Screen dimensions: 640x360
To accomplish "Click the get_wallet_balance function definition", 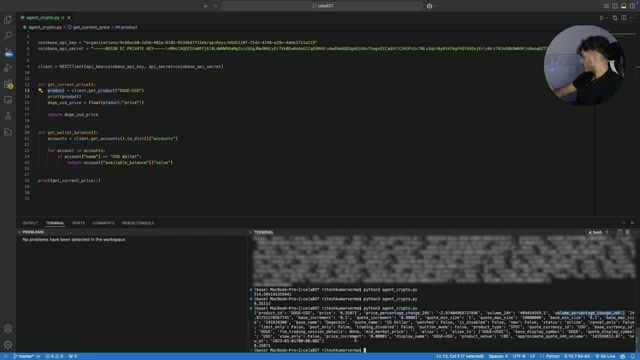I will (68, 133).
